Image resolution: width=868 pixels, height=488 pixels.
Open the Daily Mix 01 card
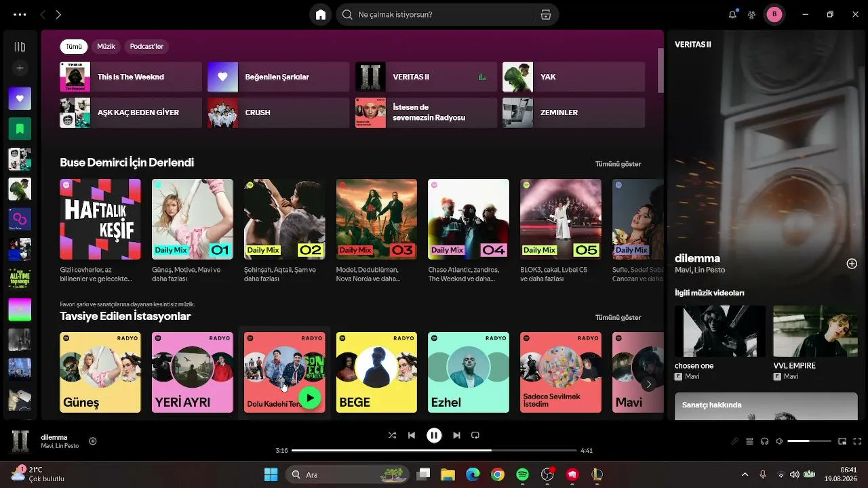tap(193, 232)
